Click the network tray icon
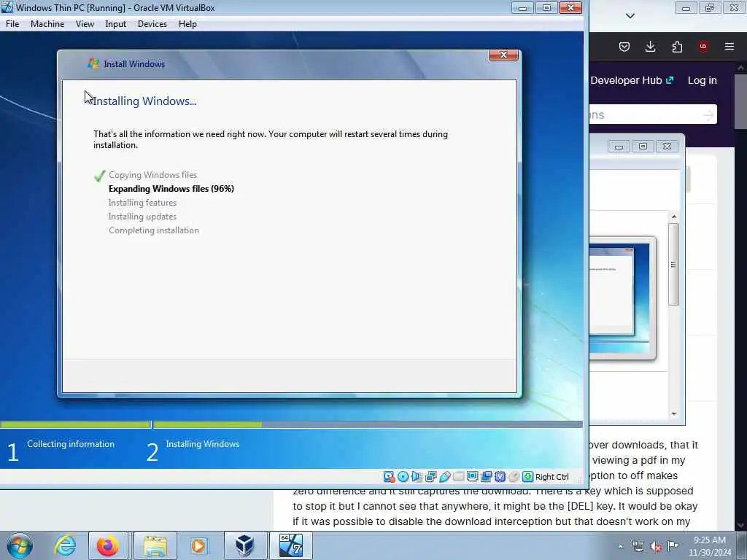 [638, 546]
